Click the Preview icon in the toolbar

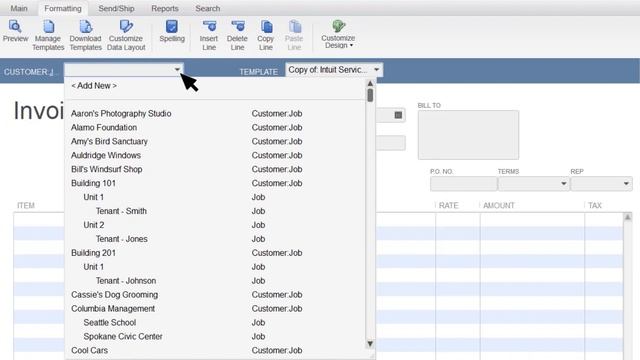[x=15, y=27]
